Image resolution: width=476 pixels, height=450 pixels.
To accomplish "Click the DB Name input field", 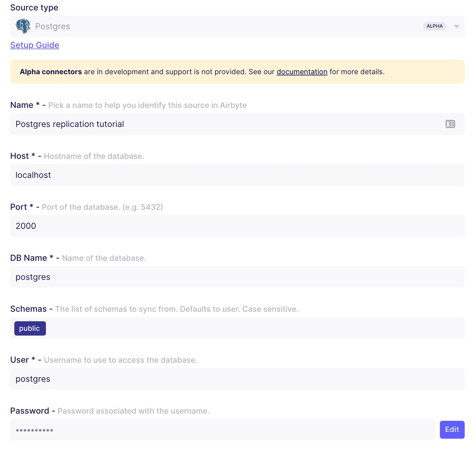I will click(x=237, y=277).
